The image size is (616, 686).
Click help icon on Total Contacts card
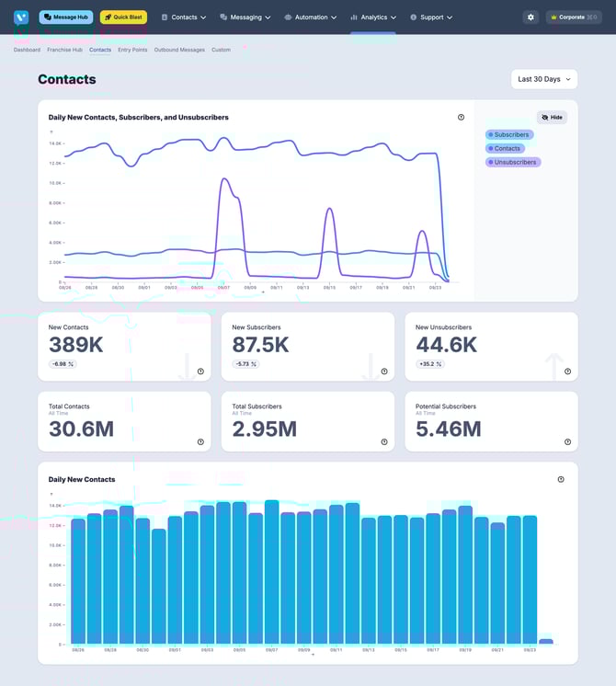click(200, 442)
